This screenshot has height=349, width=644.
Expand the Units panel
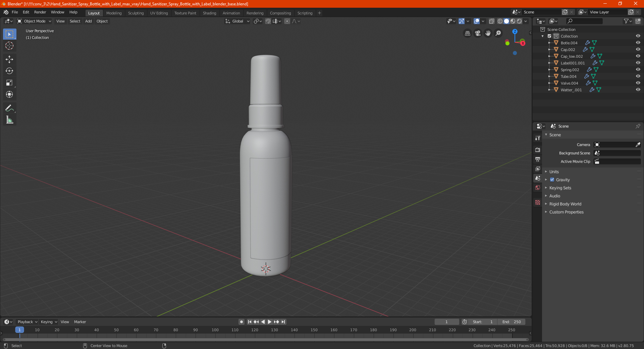554,172
